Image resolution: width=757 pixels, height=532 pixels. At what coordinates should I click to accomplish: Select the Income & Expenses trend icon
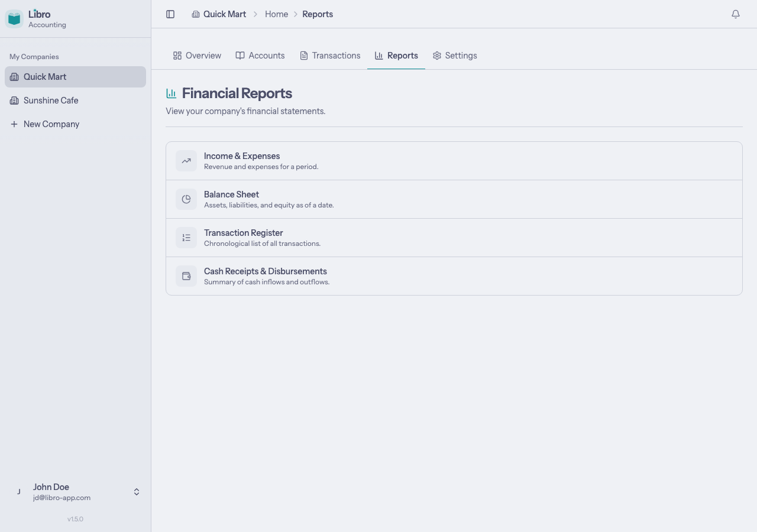point(186,160)
